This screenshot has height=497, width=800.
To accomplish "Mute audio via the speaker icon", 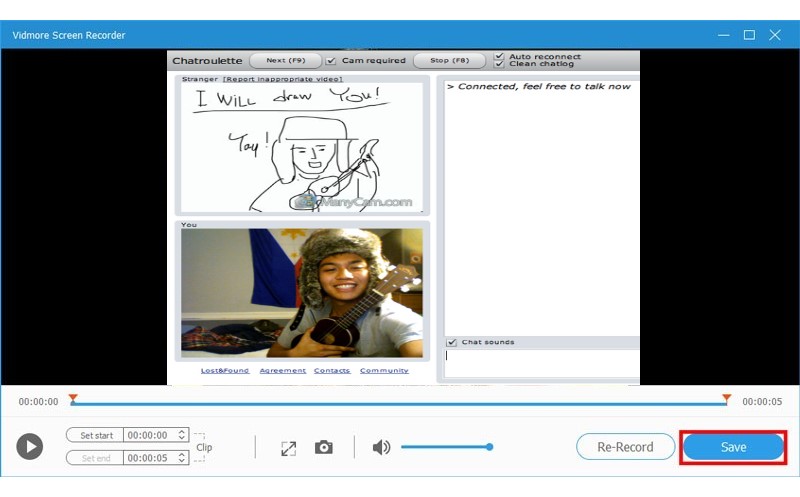I will pyautogui.click(x=381, y=447).
